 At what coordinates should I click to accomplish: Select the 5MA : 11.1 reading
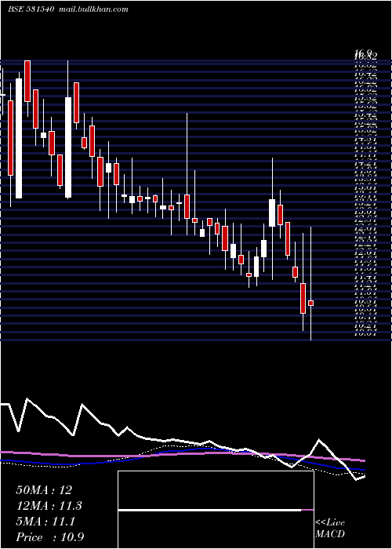pyautogui.click(x=45, y=522)
